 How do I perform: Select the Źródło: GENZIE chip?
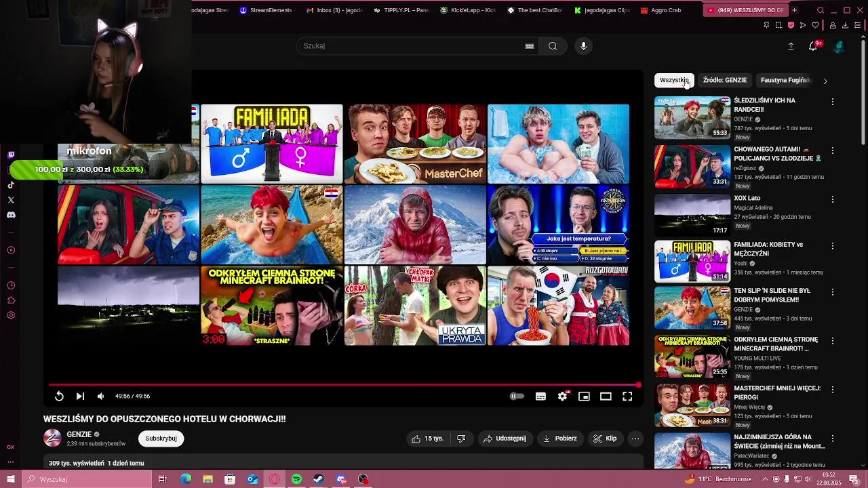pyautogui.click(x=725, y=80)
